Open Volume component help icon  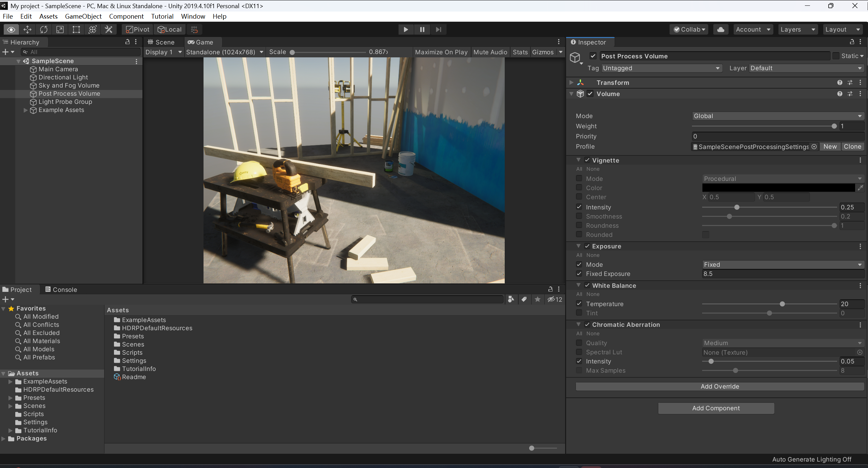(840, 94)
